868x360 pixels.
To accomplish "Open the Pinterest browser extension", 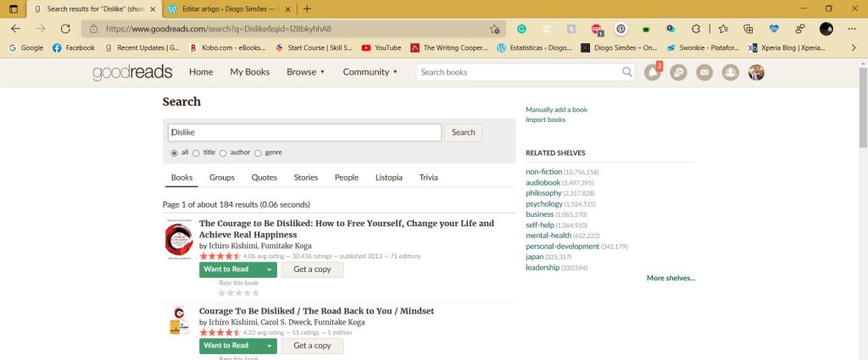I will coord(620,28).
